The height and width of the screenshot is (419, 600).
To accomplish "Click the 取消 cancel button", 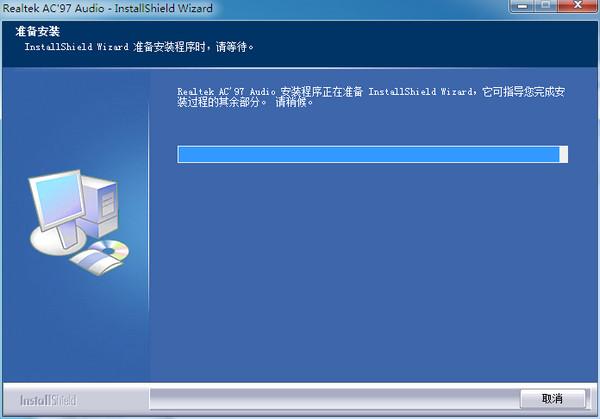I will [552, 399].
